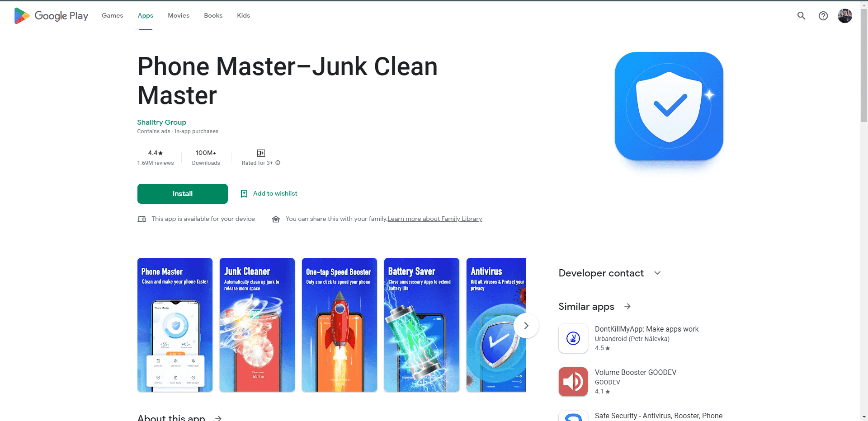
Task: Open the Help center question icon
Action: click(x=823, y=16)
